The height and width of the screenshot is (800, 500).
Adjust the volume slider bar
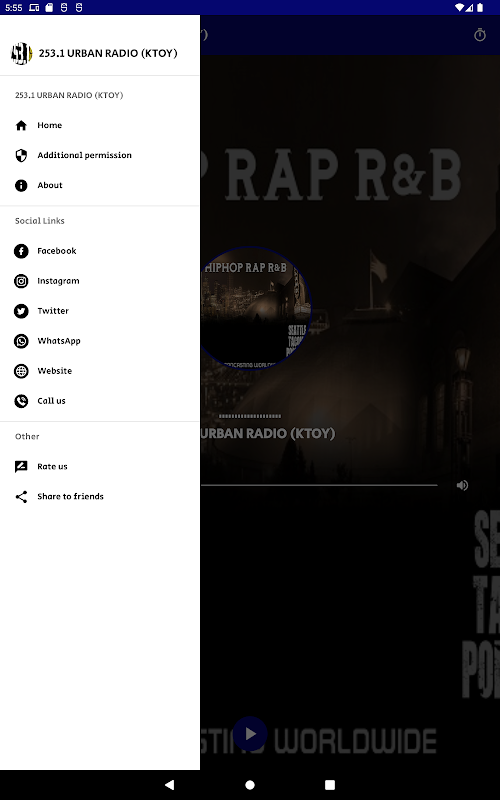319,485
